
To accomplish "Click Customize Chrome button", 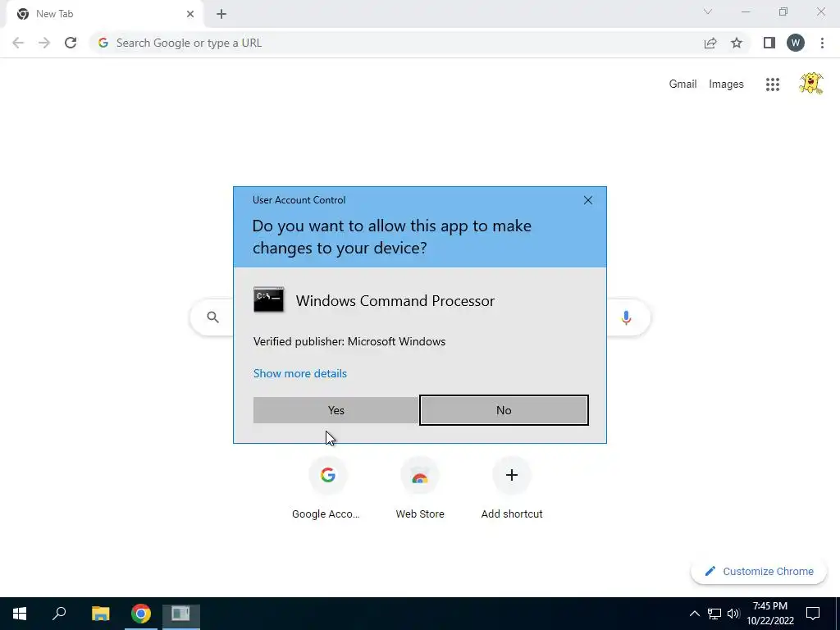I will 759,571.
